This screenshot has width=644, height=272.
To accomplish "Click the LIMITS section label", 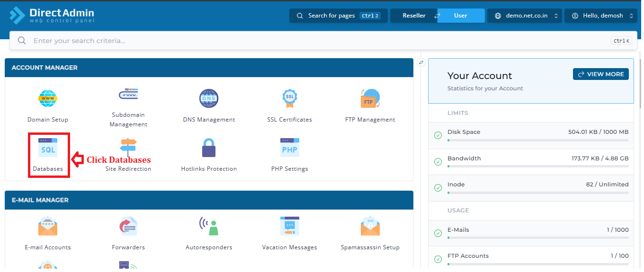I will 458,113.
